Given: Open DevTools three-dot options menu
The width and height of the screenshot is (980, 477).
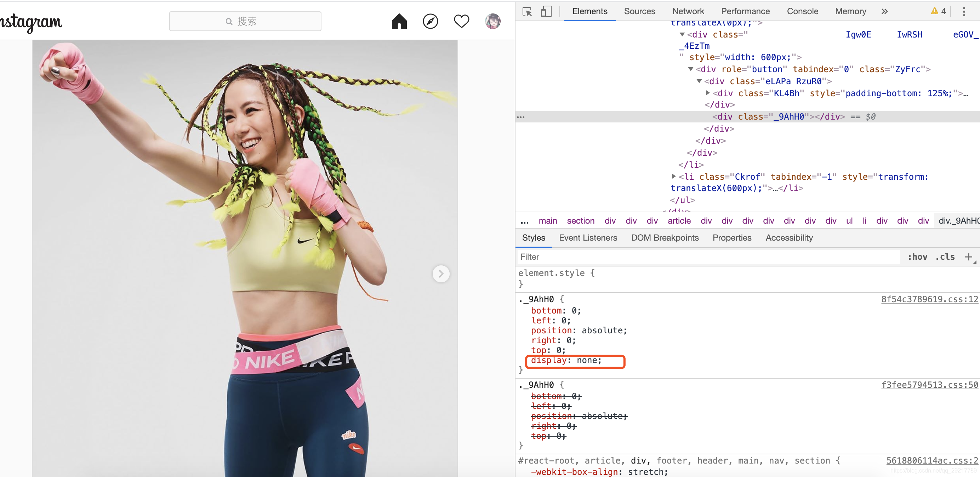Looking at the screenshot, I should 964,11.
